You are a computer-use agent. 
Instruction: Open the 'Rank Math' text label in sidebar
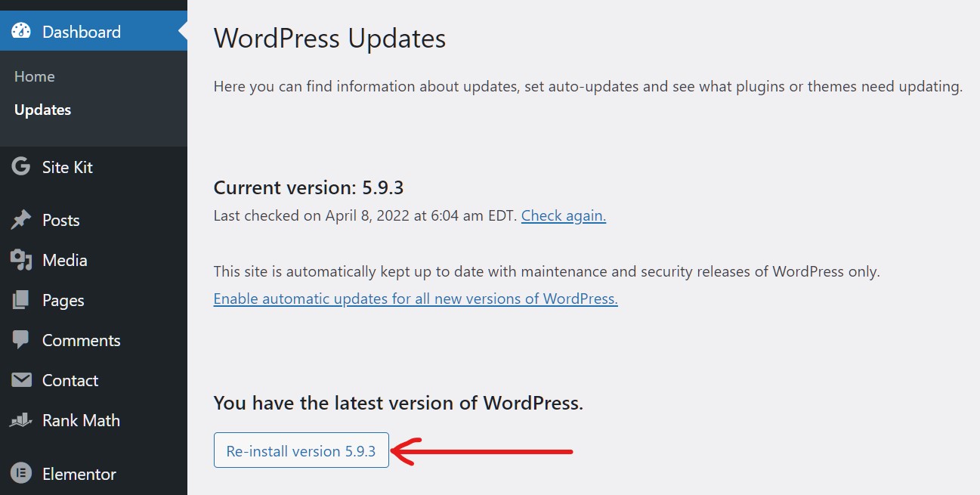point(81,420)
